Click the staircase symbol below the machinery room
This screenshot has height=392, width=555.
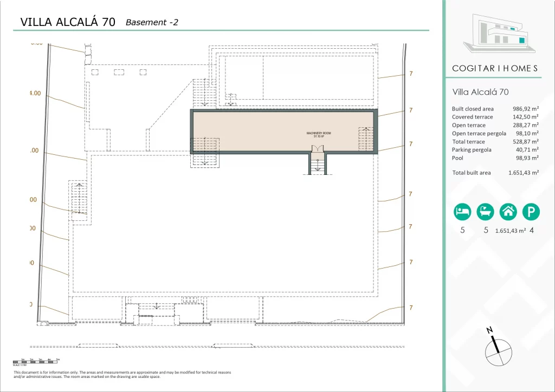[x=318, y=164]
